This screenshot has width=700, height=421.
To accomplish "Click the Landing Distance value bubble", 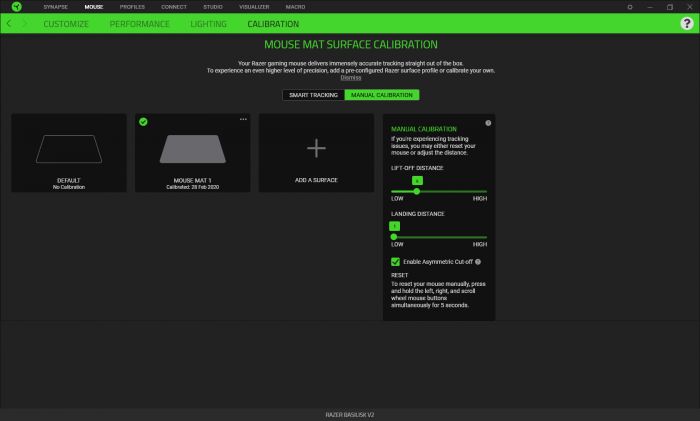I will pyautogui.click(x=394, y=226).
